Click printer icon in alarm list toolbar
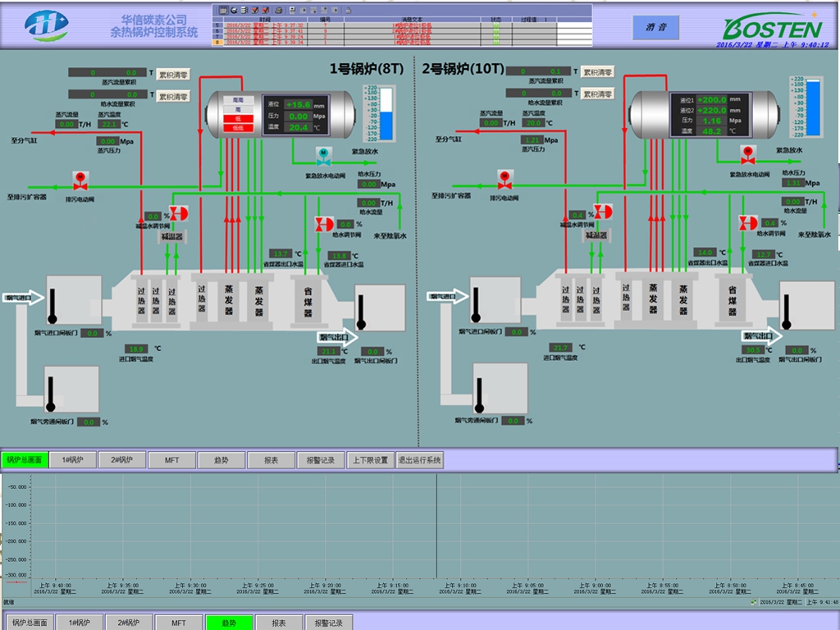Screen dimensions: 840x630 (x=279, y=10)
